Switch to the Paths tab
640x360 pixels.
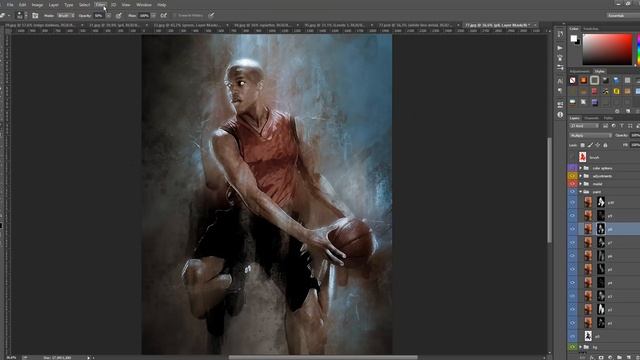pyautogui.click(x=608, y=118)
